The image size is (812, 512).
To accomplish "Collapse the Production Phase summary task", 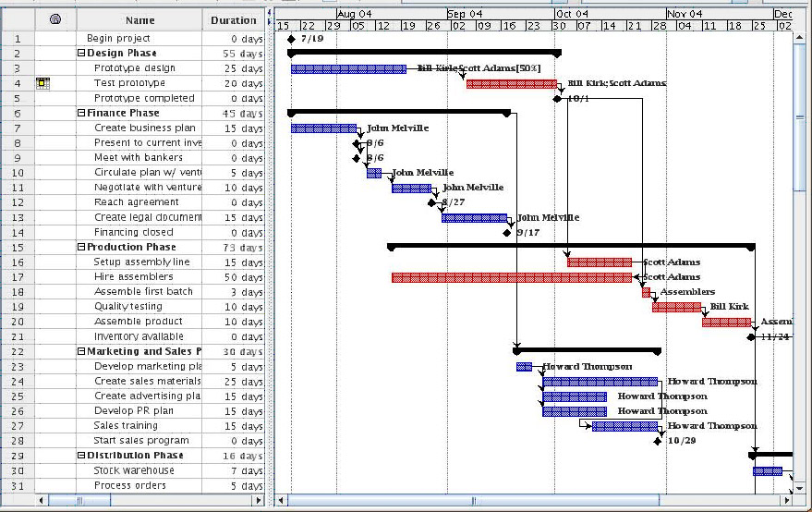I will (81, 247).
